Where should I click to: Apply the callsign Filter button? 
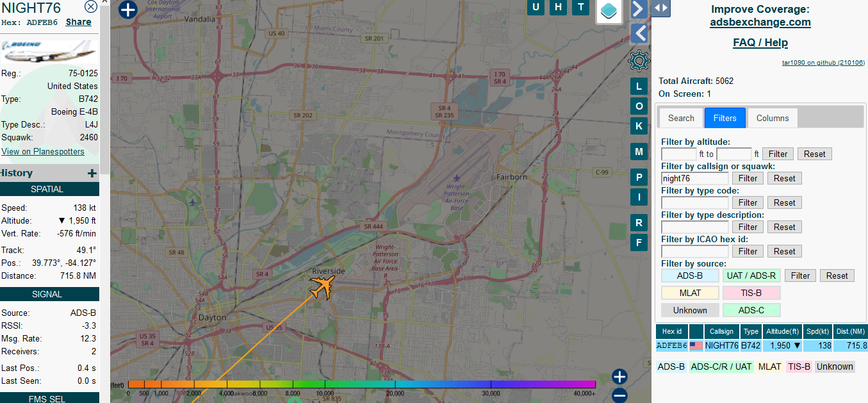[748, 178]
